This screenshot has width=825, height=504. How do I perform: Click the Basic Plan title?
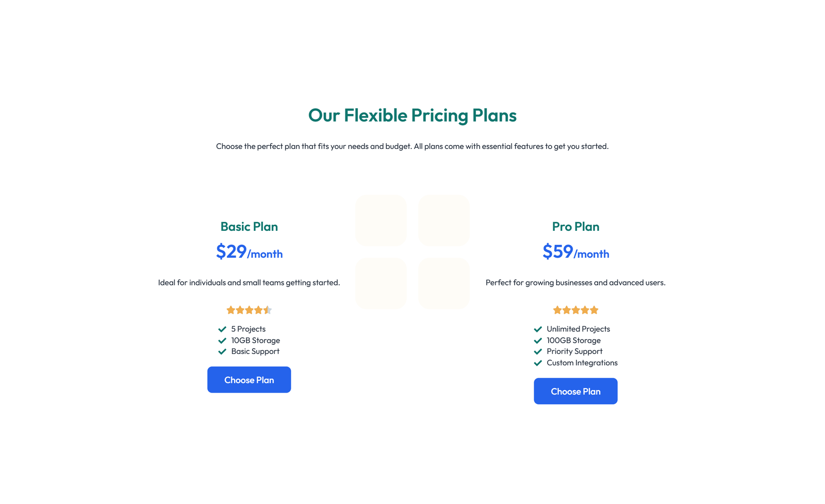click(x=249, y=226)
